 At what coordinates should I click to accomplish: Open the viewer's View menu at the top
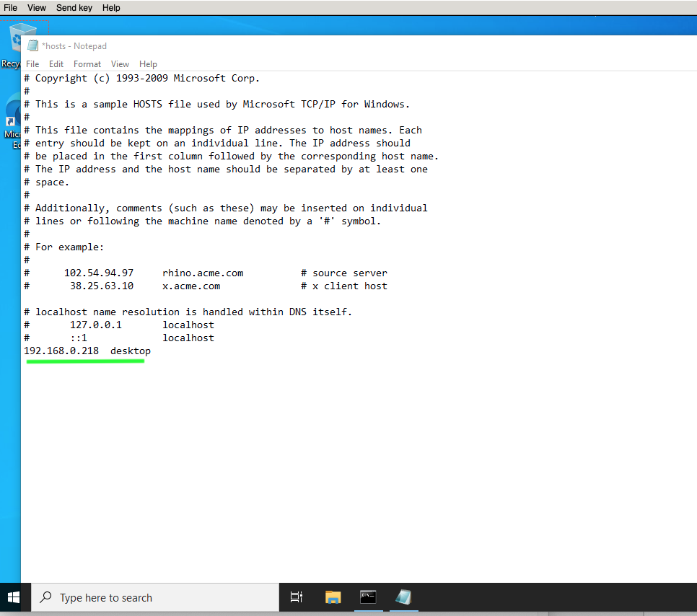(x=37, y=7)
